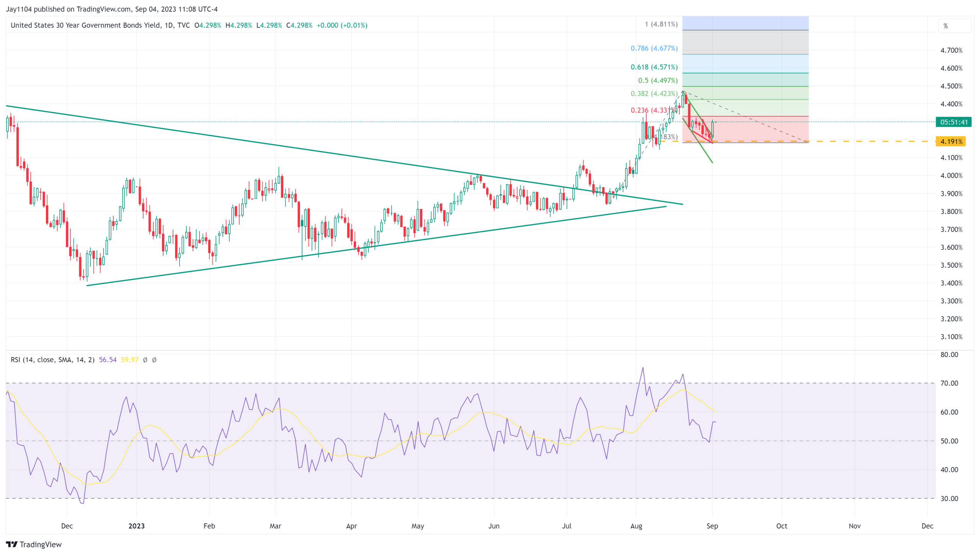Click the 2023 label on time axis
980x555 pixels.
pos(137,526)
